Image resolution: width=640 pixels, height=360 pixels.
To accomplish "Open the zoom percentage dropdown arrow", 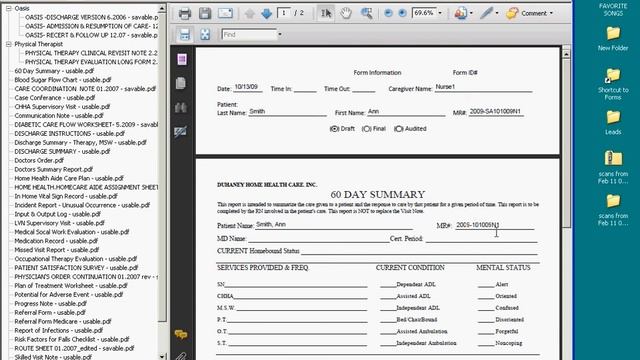I will coord(440,13).
